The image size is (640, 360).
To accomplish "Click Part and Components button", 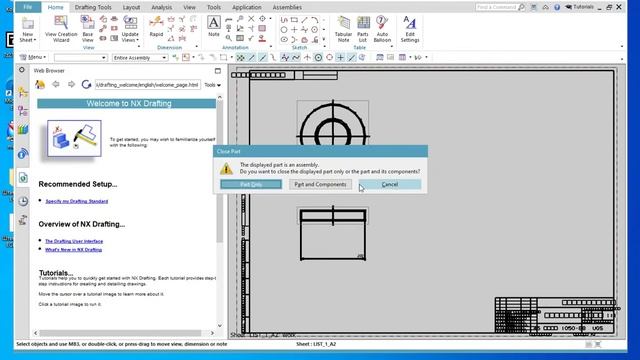I will [x=320, y=184].
